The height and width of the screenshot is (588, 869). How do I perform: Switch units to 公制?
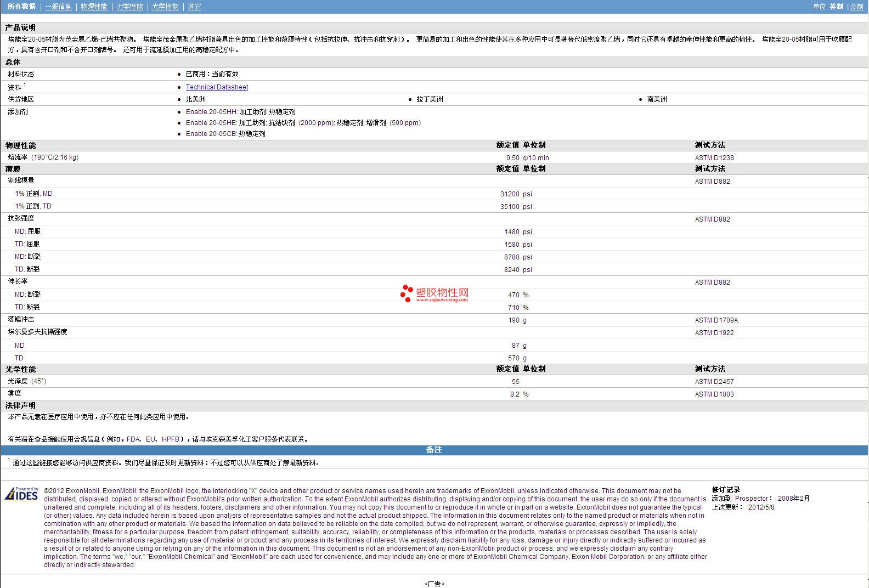coord(856,7)
